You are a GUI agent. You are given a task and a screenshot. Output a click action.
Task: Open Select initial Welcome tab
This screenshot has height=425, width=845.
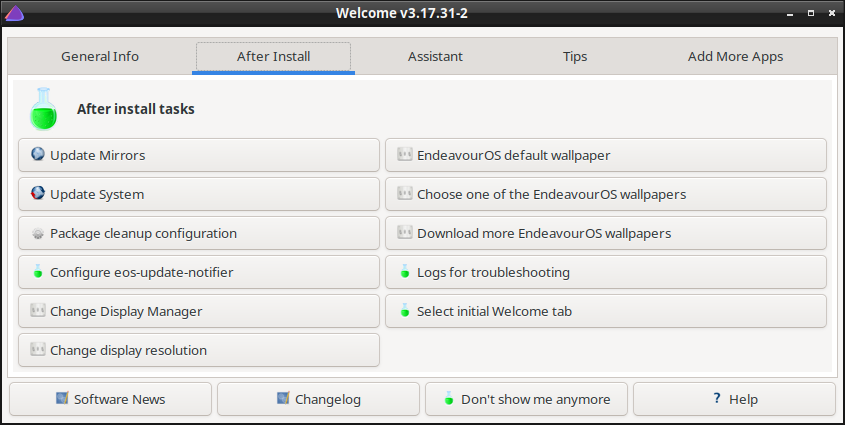tap(606, 311)
